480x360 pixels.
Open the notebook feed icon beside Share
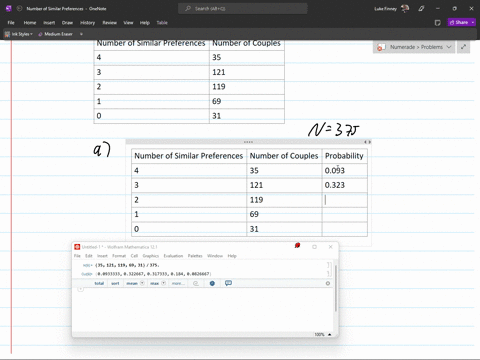(438, 23)
